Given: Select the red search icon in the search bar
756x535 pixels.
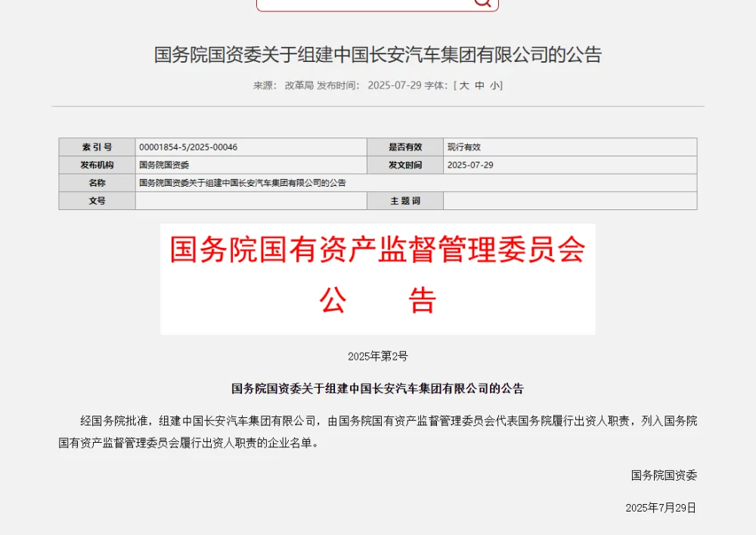Looking at the screenshot, I should (482, 4).
